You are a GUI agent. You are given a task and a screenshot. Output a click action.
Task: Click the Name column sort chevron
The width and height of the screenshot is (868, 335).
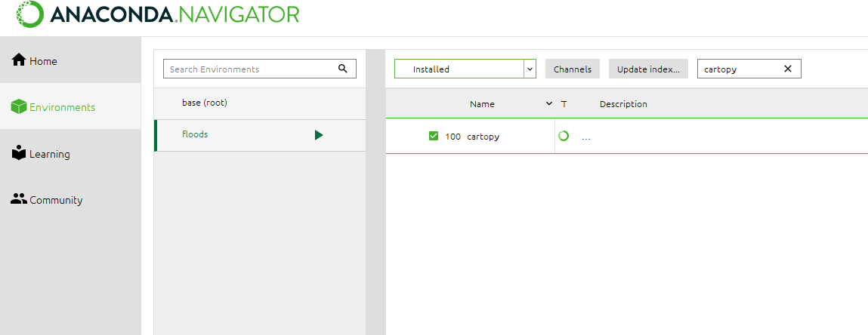549,103
